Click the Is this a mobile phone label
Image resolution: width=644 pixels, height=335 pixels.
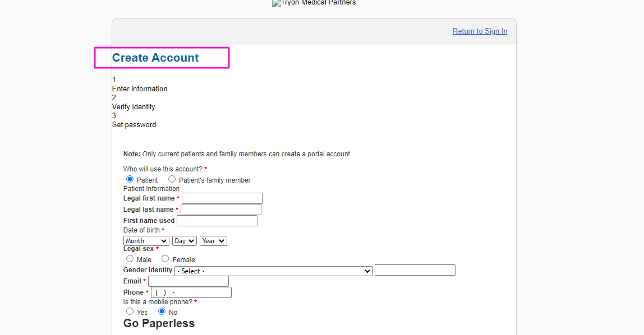pos(158,302)
